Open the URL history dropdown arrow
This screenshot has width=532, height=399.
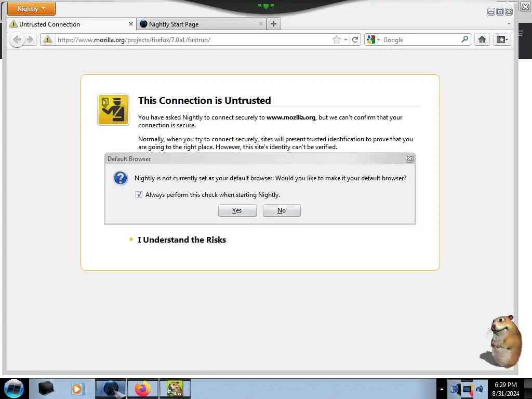click(345, 39)
